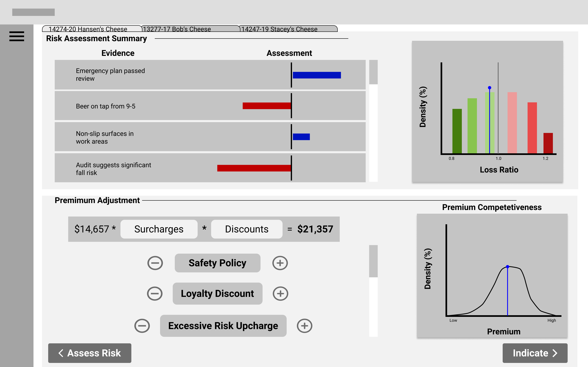Click minus icon beside Excessive Risk Upcharge

click(x=142, y=326)
